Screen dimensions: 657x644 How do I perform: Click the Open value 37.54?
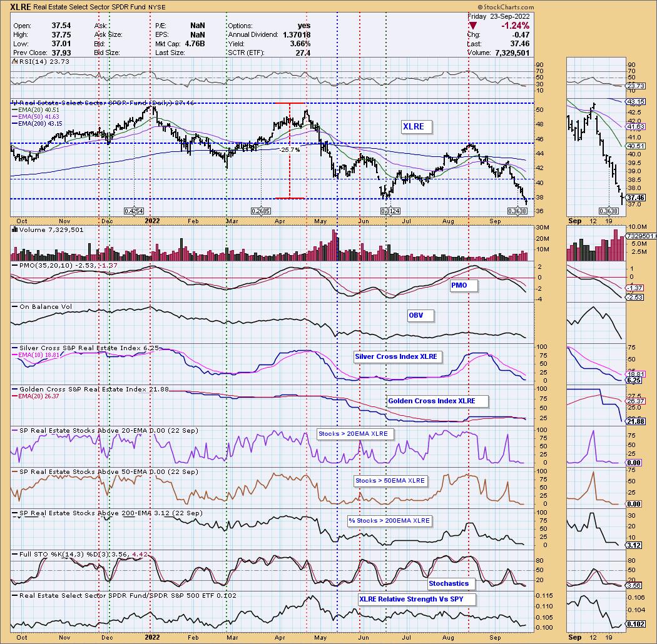(61, 26)
